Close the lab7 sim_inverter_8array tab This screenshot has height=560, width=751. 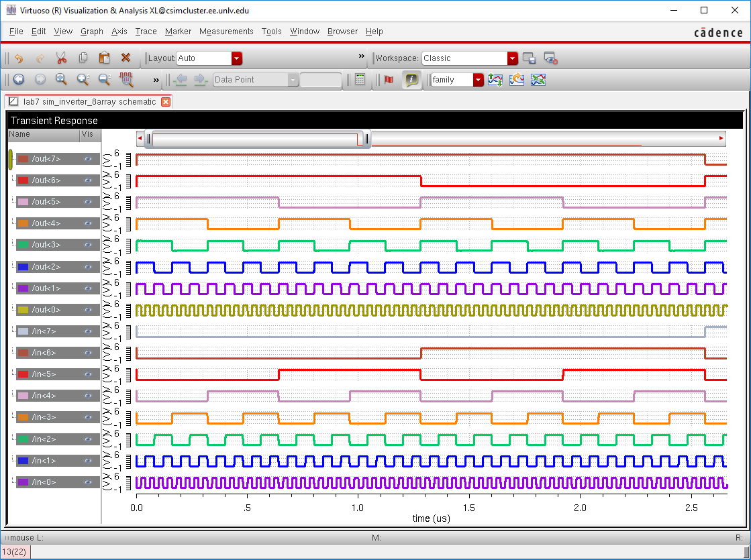(x=166, y=102)
